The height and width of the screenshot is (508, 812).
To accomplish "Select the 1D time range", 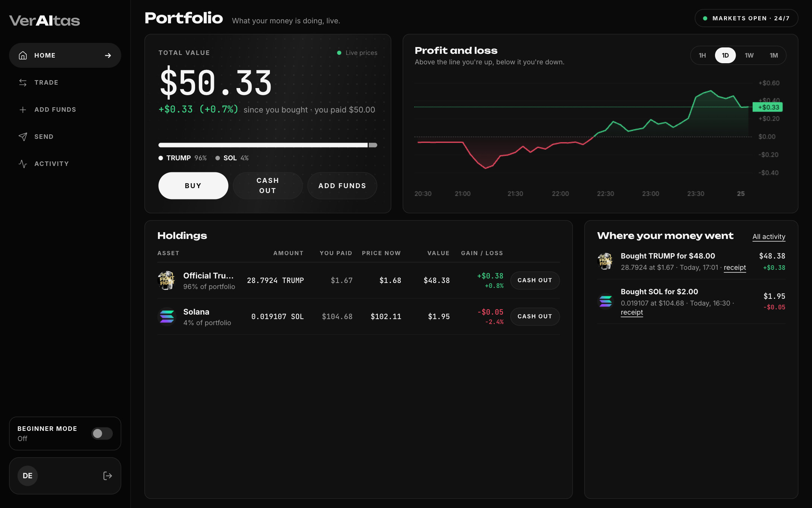I will [x=725, y=55].
